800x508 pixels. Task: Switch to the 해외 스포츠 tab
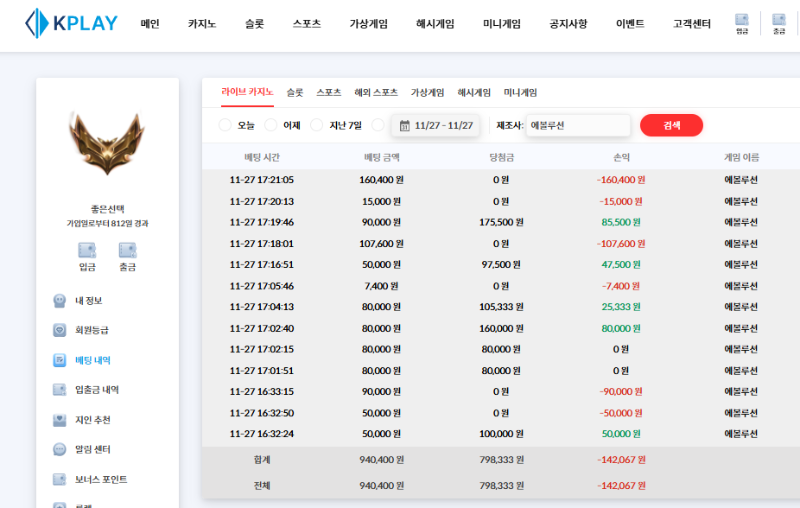(376, 92)
